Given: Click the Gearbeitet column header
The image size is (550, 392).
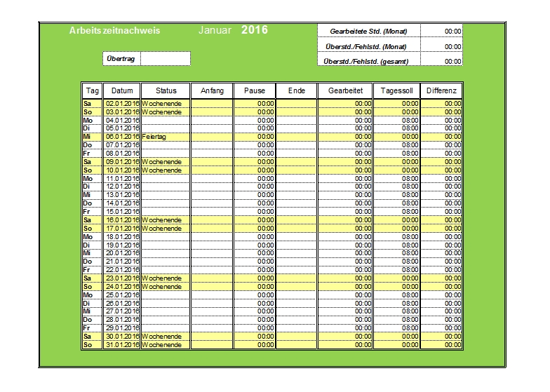Looking at the screenshot, I should (345, 90).
